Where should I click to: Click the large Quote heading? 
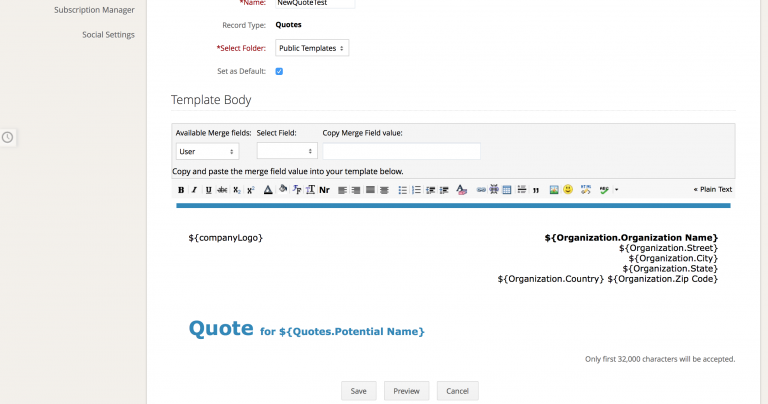point(221,328)
